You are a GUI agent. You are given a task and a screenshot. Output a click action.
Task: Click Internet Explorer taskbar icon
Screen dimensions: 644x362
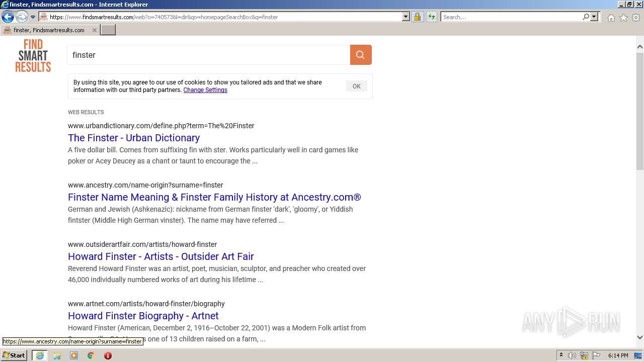[x=40, y=355]
